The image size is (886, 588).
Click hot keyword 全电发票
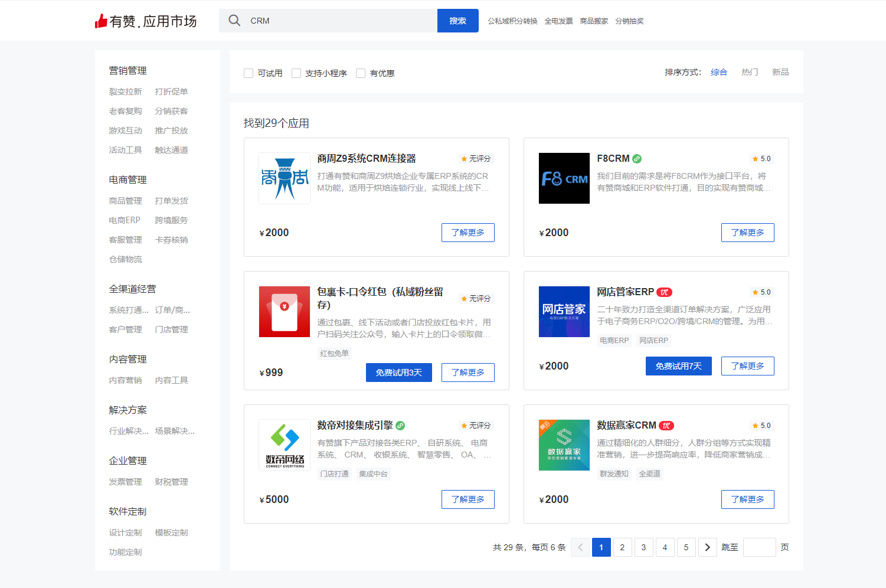(558, 21)
